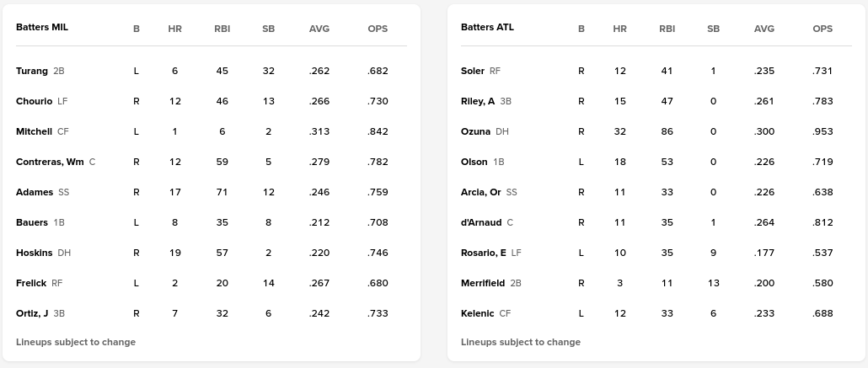Open Merrifield's player page
The height and width of the screenshot is (368, 868).
click(x=484, y=283)
